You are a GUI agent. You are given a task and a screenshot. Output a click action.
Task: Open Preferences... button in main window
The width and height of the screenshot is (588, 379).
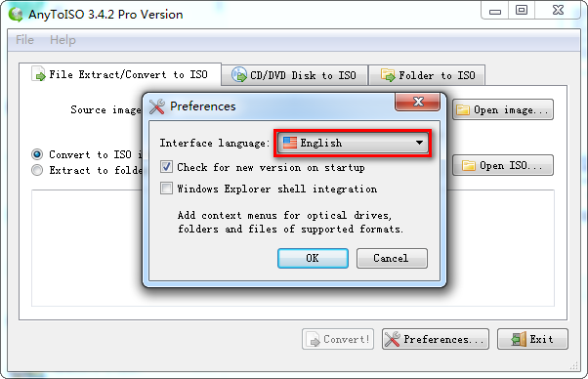click(436, 339)
